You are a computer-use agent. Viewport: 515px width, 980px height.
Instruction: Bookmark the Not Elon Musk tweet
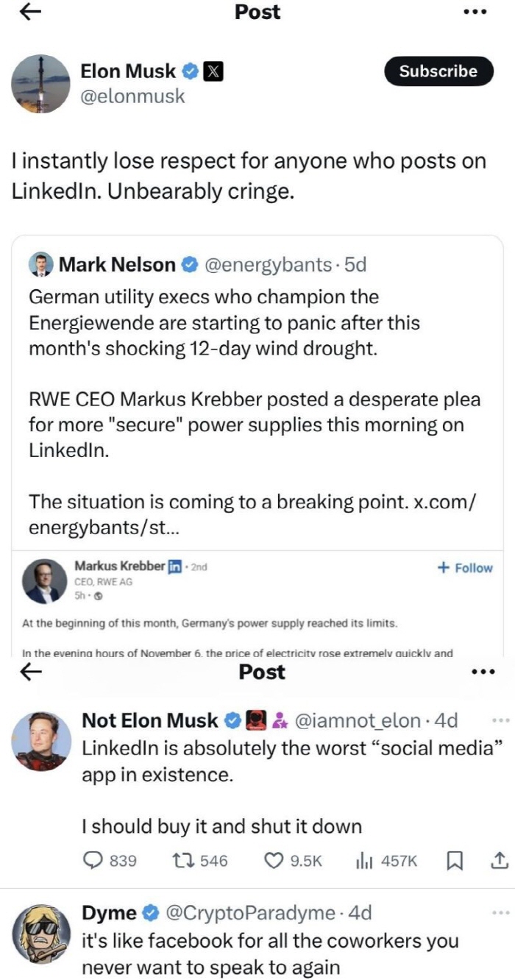pos(455,860)
